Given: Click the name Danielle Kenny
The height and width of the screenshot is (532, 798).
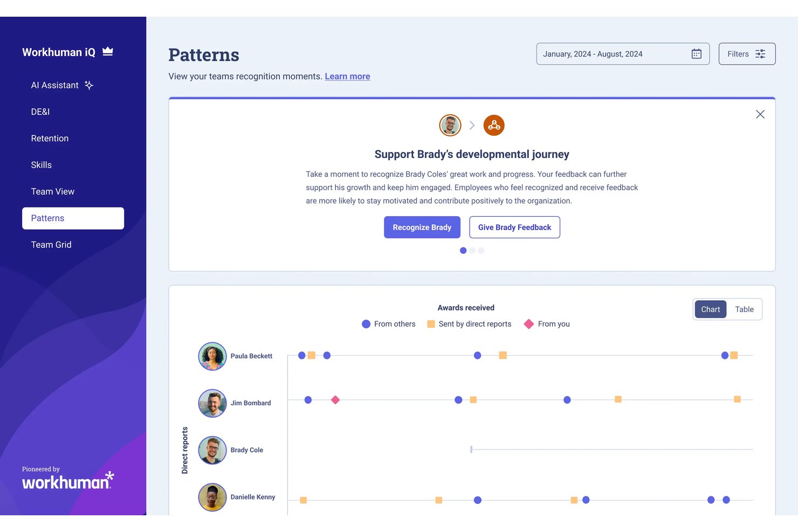Looking at the screenshot, I should point(253,497).
